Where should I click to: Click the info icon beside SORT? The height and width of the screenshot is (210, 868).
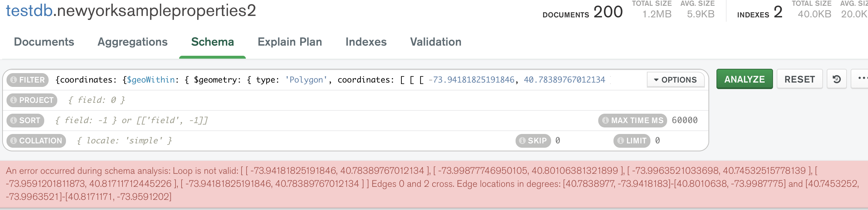(x=14, y=120)
